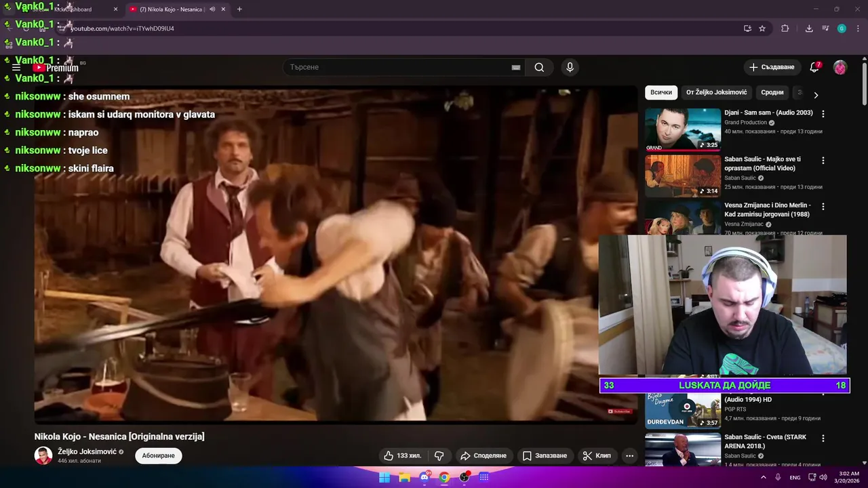Switch the ENG input language
Viewport: 868px width, 488px height.
795,477
